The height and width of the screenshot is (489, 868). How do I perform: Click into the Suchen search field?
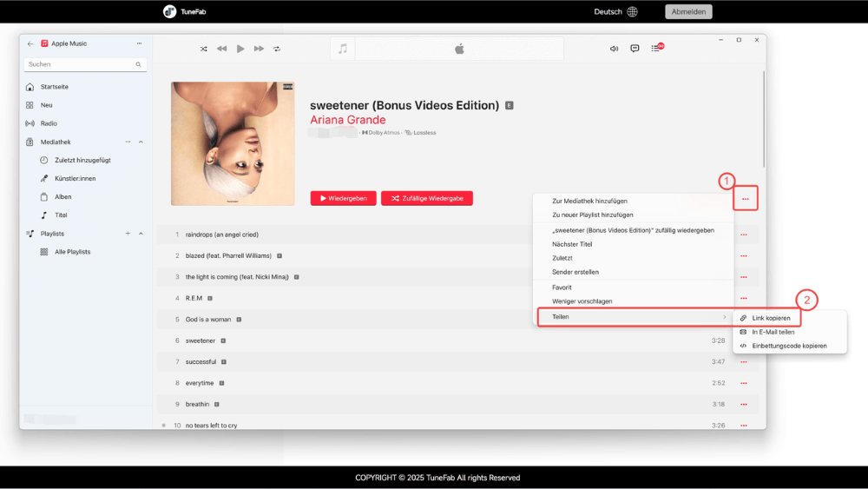coord(85,64)
